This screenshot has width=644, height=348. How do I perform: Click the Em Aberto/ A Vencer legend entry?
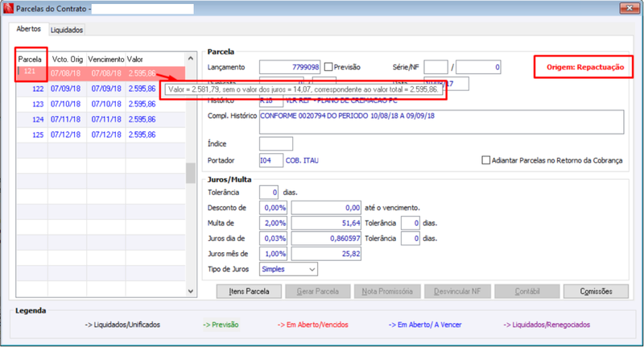point(425,325)
